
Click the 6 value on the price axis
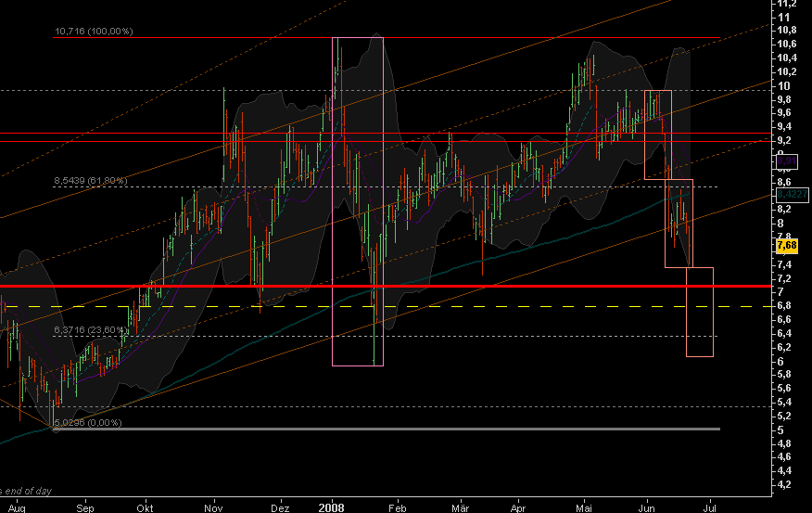click(x=780, y=362)
